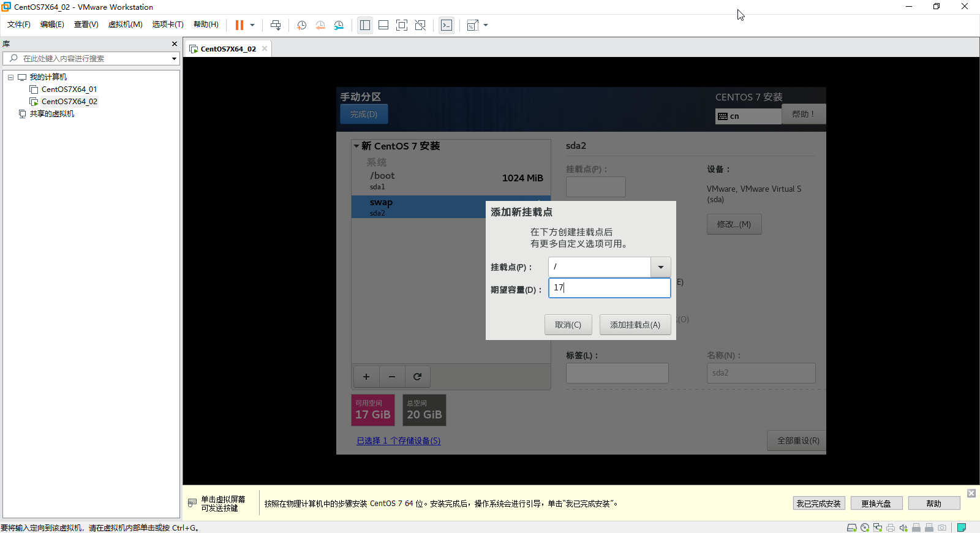Open the 已选择 1 个存储设备(S) link
This screenshot has width=980, height=533.
[x=399, y=440]
